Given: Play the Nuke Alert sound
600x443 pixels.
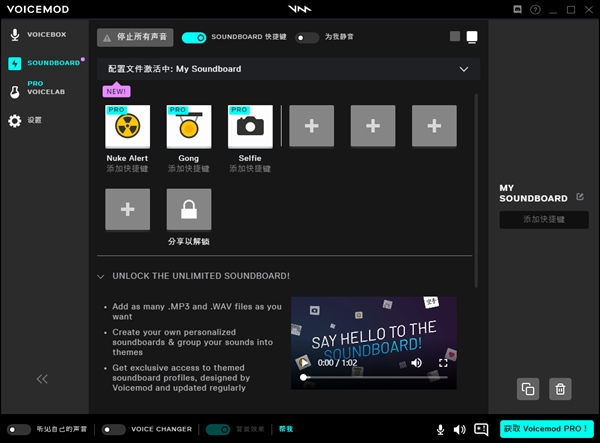Looking at the screenshot, I should pyautogui.click(x=127, y=127).
